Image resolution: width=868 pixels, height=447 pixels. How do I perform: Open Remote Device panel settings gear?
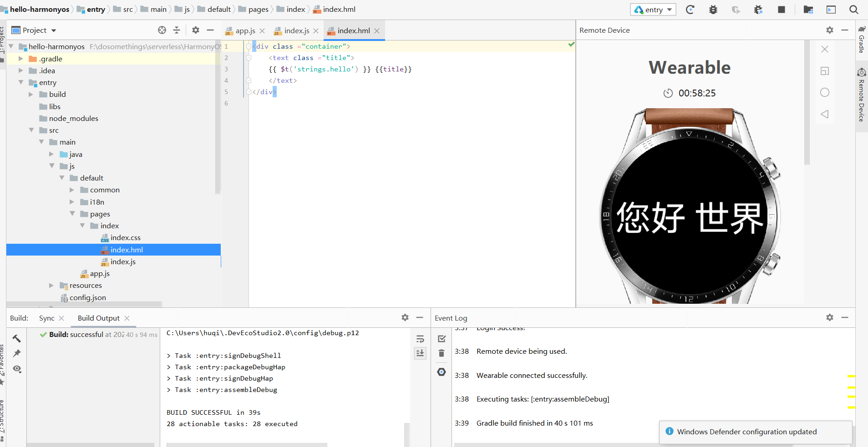pos(830,30)
